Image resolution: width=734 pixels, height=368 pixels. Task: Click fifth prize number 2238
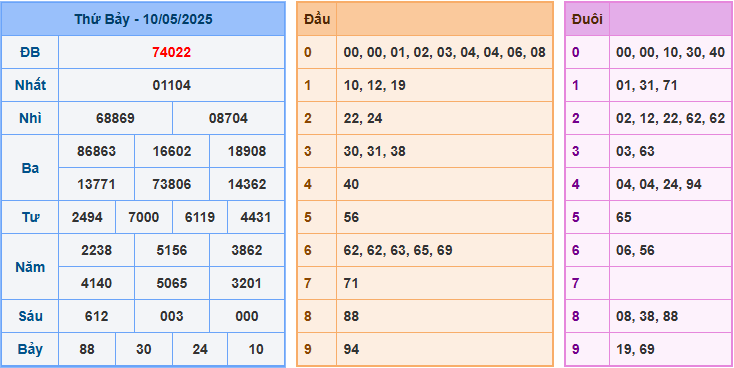tap(96, 250)
